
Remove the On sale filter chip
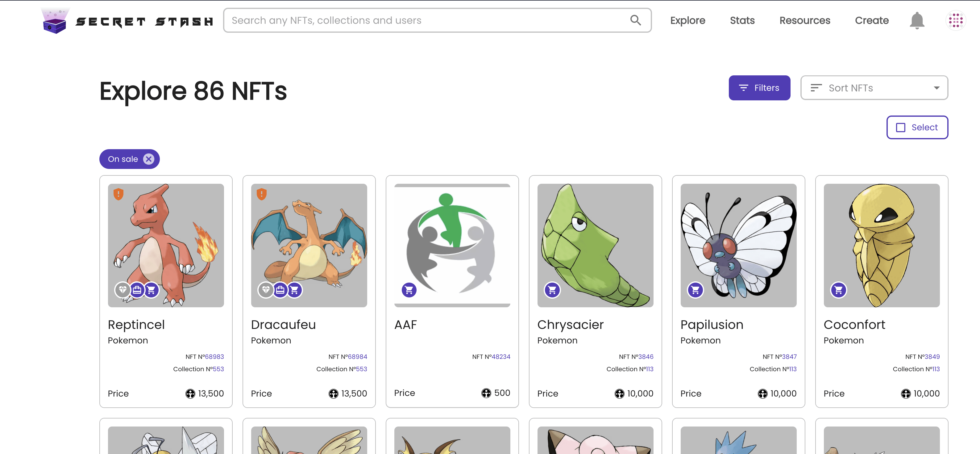[x=149, y=159]
